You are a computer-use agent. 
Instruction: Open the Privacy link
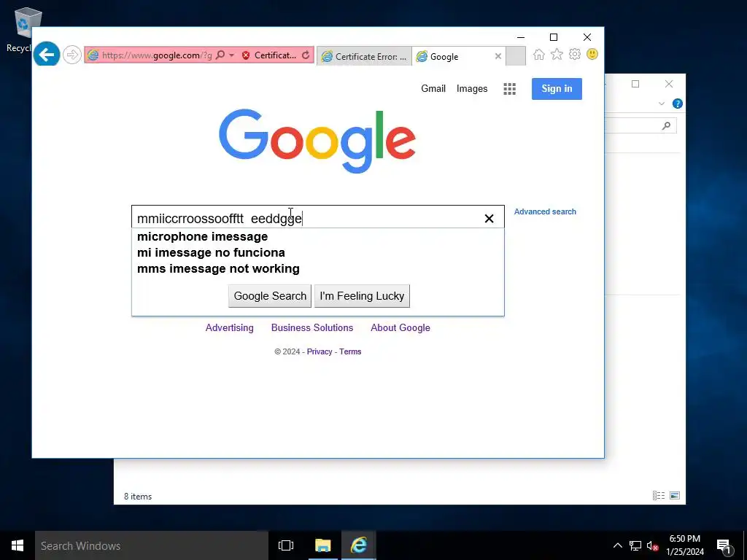(x=320, y=351)
